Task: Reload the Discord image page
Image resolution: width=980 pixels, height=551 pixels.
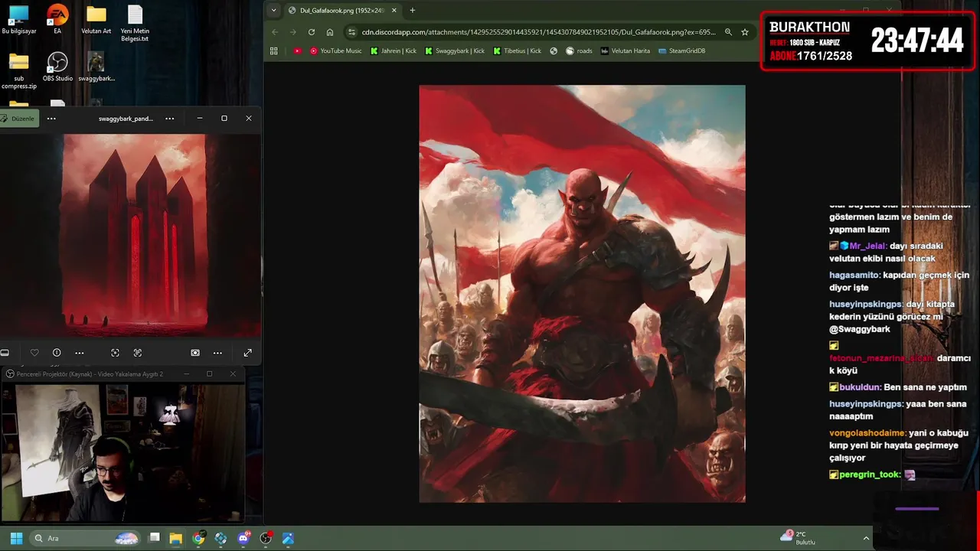Action: (312, 32)
